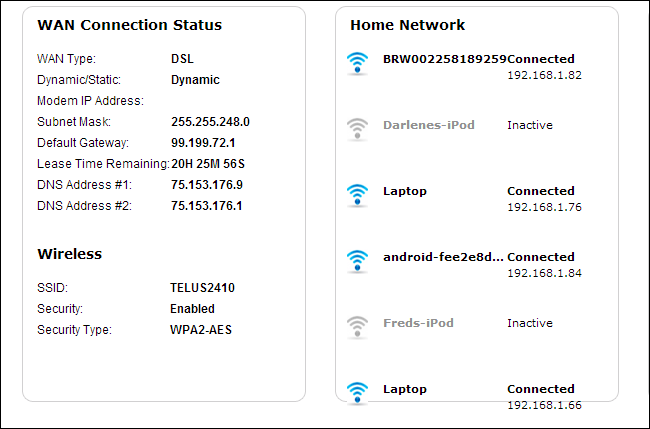The image size is (650, 429).
Task: Click the IP address 192.168.1.84
Action: (x=544, y=273)
